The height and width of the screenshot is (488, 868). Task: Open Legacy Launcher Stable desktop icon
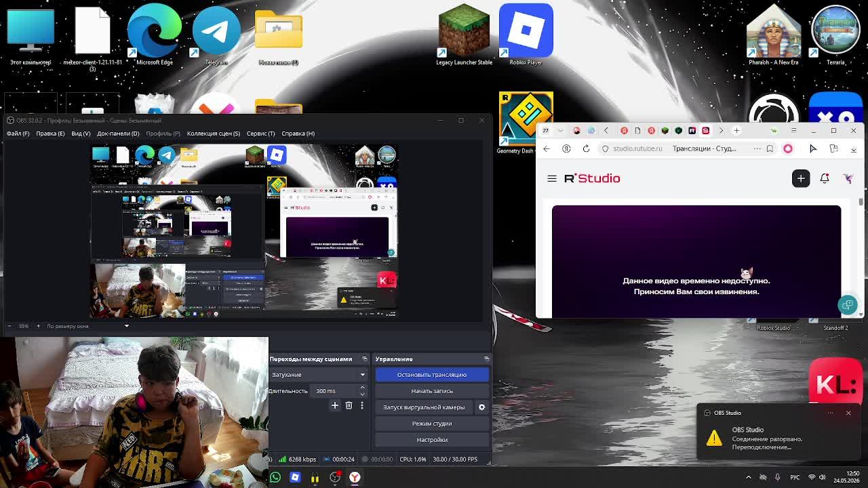pyautogui.click(x=464, y=35)
